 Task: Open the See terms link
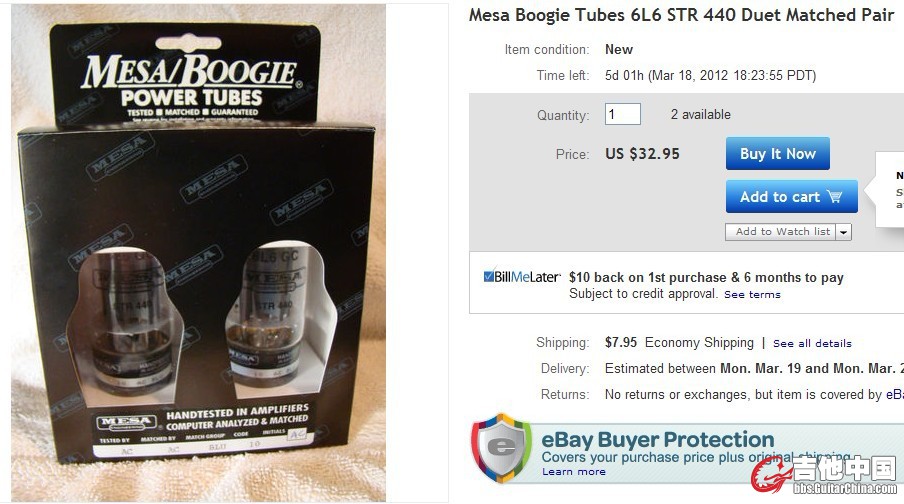[x=752, y=295]
